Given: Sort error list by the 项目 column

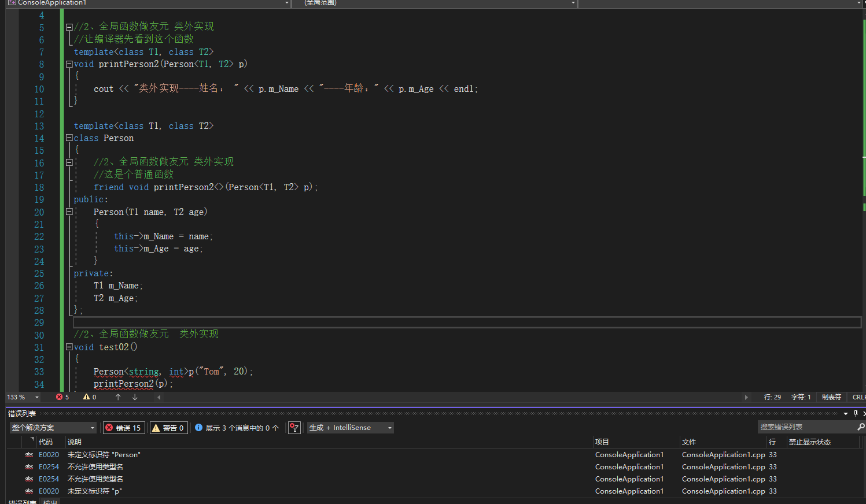Looking at the screenshot, I should 602,442.
